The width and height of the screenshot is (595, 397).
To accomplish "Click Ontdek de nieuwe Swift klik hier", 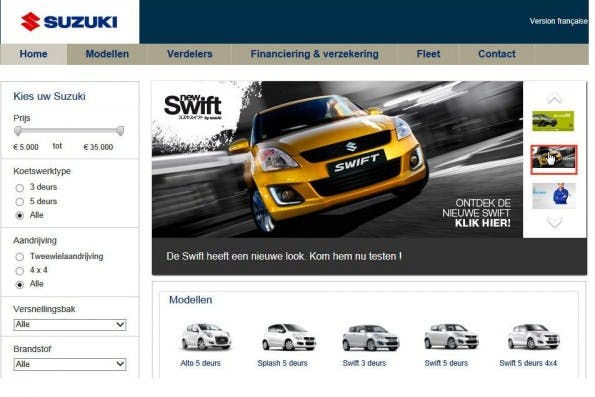I will [x=477, y=213].
